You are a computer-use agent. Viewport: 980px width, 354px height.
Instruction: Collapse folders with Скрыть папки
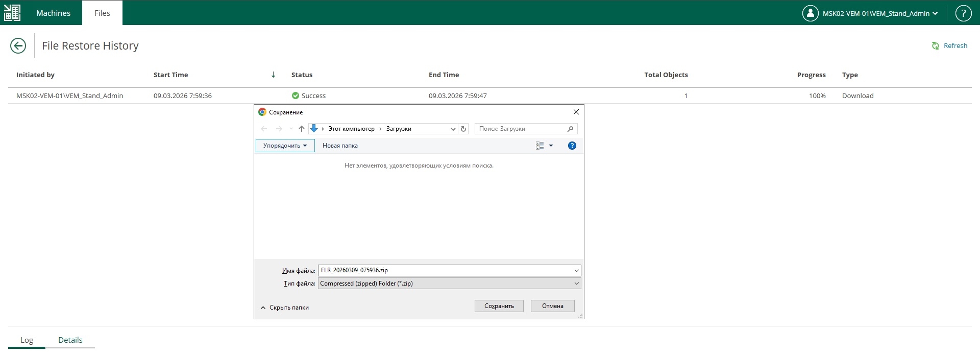[x=285, y=308]
